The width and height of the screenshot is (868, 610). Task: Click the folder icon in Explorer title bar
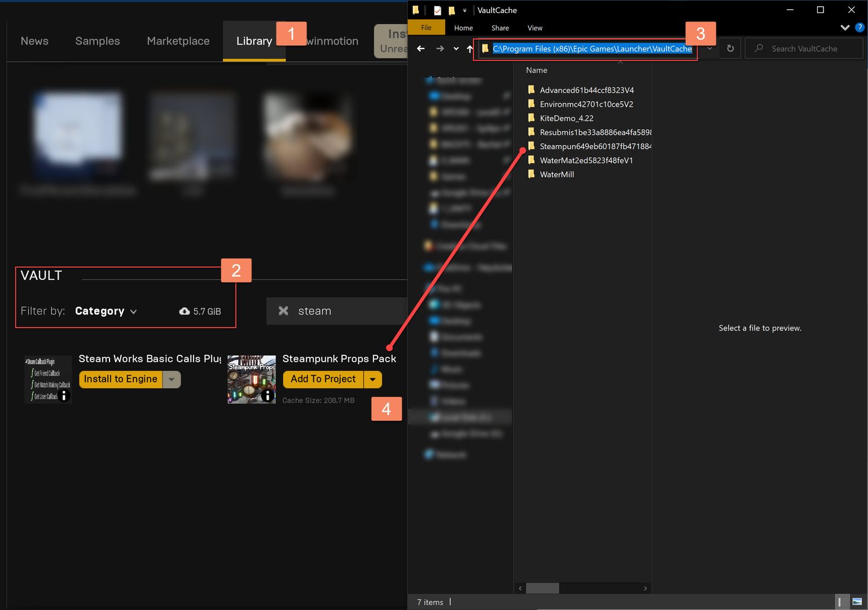coord(416,10)
